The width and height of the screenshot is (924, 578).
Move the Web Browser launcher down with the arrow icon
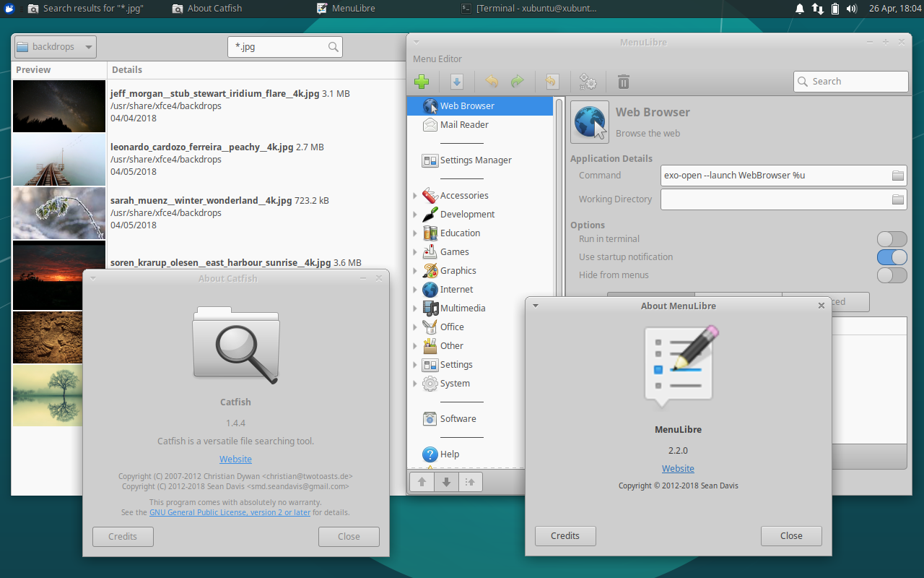(446, 481)
